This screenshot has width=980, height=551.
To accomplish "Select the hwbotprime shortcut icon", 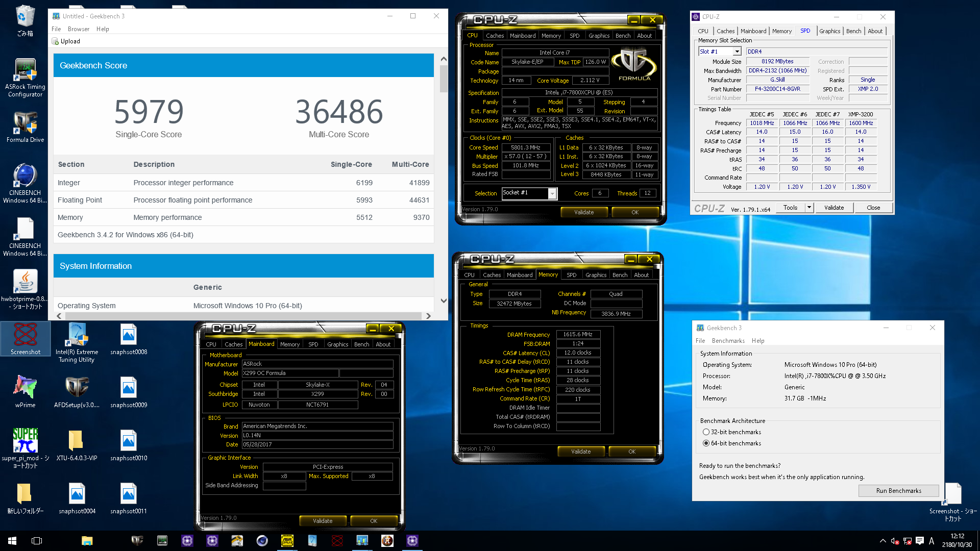I will [25, 290].
